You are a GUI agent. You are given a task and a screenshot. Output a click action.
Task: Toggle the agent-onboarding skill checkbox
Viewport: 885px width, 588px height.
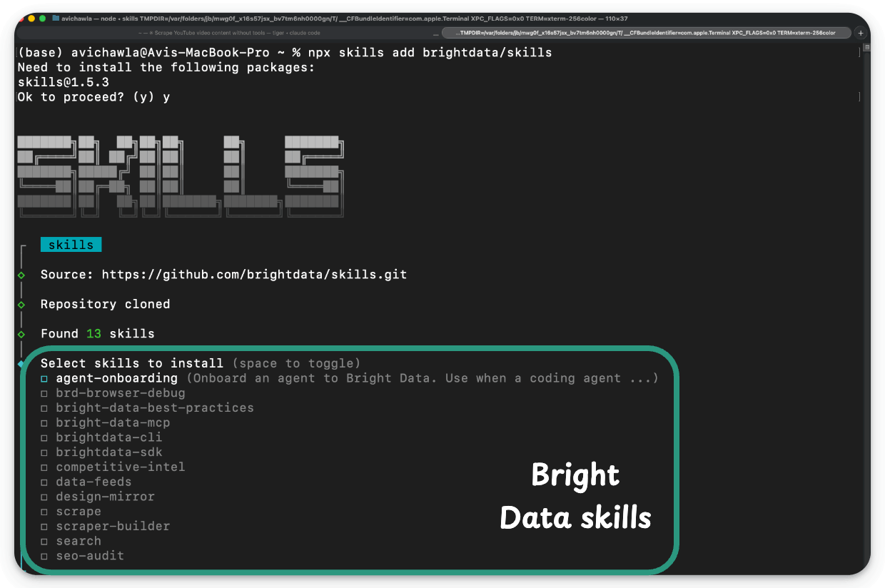click(44, 379)
